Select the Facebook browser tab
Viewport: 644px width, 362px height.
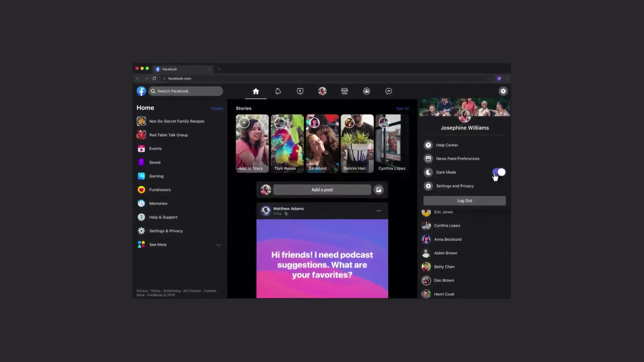[183, 69]
